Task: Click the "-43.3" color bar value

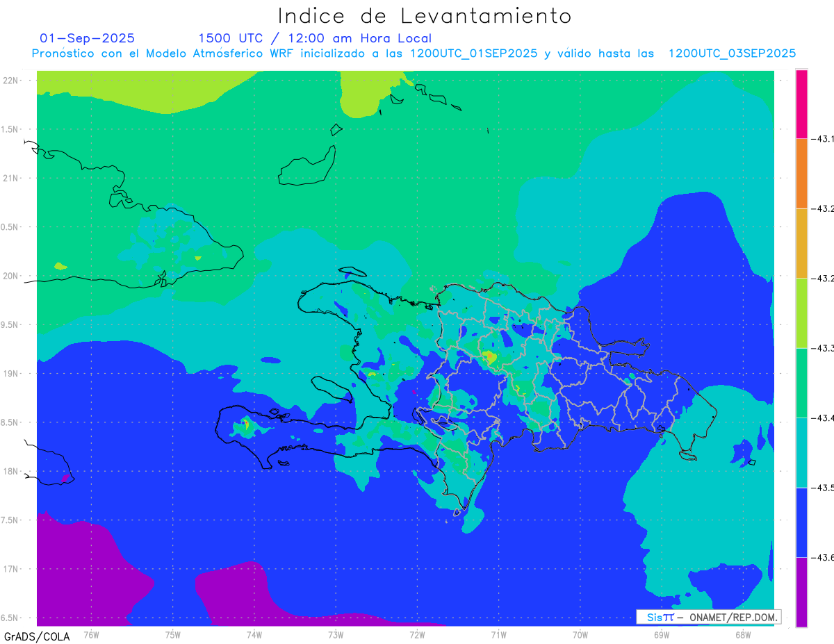Action: tap(824, 348)
